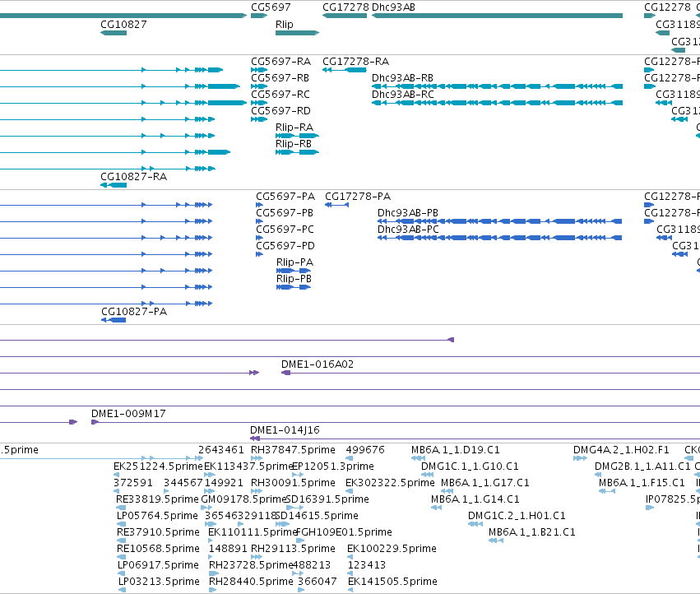
Task: Click EST label MB6A.1_1.F15.C1
Action: (x=642, y=483)
